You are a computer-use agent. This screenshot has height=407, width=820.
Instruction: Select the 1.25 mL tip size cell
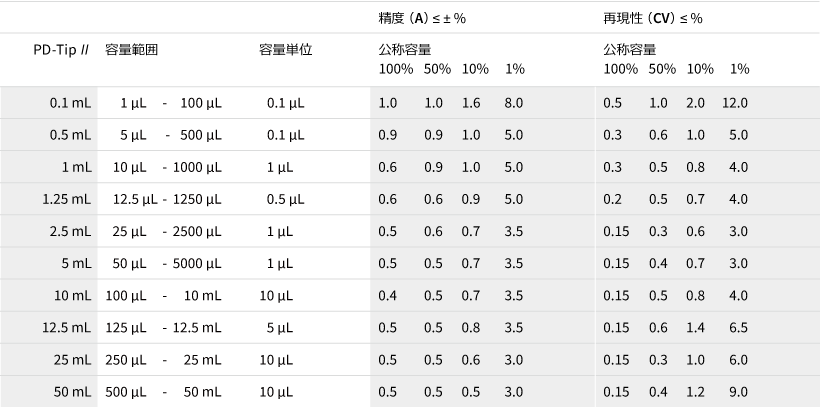[66, 199]
